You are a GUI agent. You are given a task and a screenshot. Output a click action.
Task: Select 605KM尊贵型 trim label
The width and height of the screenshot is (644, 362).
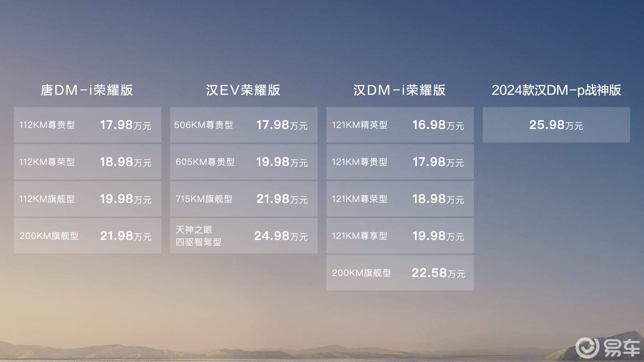(205, 162)
